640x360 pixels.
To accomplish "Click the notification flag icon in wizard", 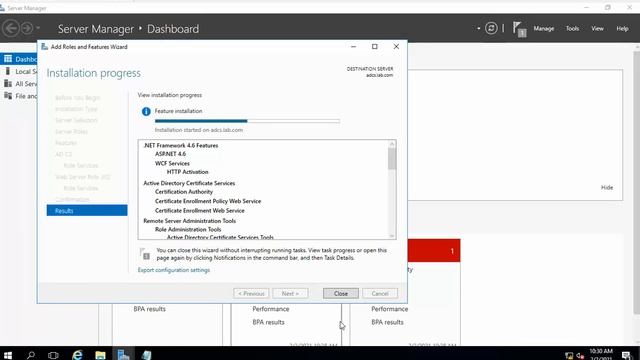I will pos(144,254).
